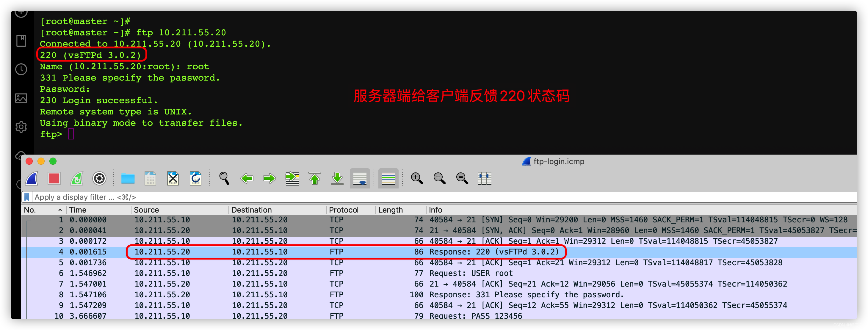The image size is (868, 330).
Task: Jump to the last packet with the down arrow
Action: [x=337, y=178]
